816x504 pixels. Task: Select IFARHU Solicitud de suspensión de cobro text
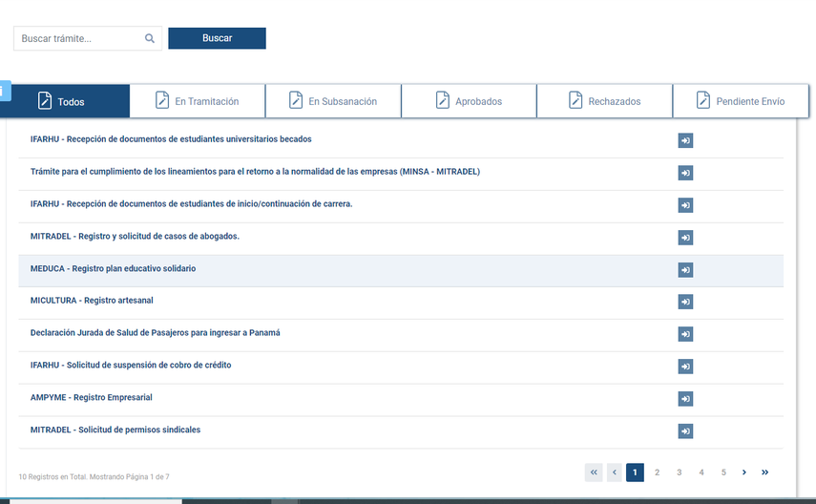[x=131, y=365]
